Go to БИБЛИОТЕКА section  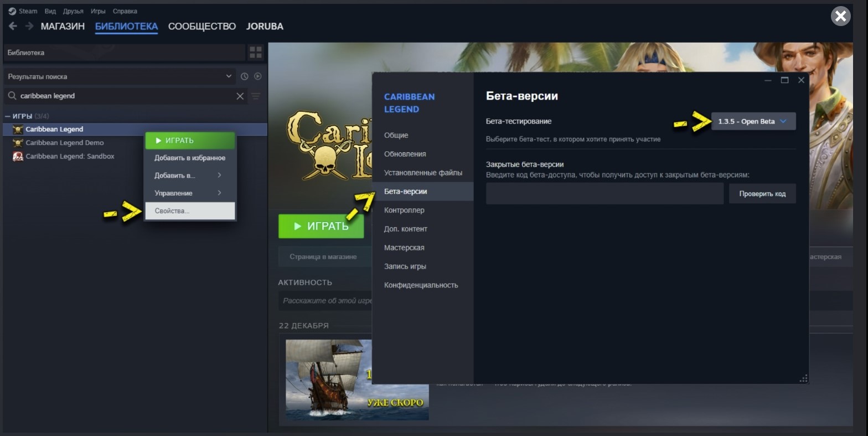point(126,26)
